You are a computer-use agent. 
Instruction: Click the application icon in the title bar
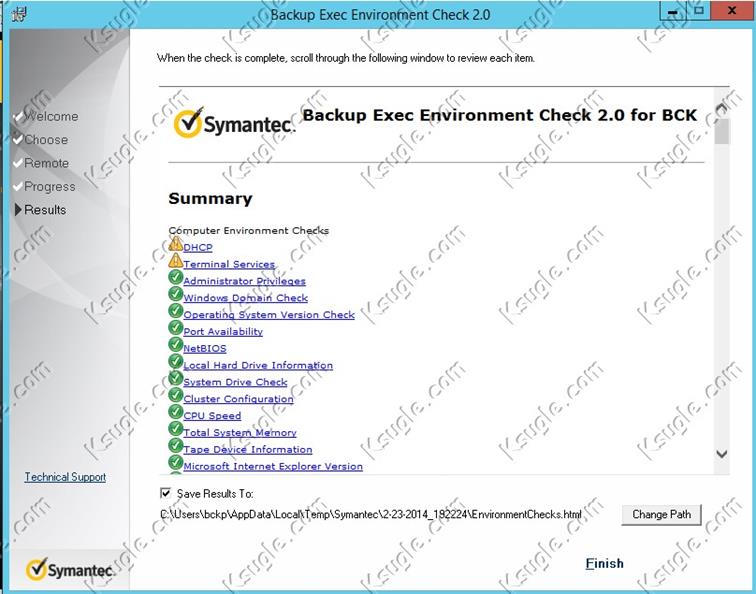click(18, 14)
